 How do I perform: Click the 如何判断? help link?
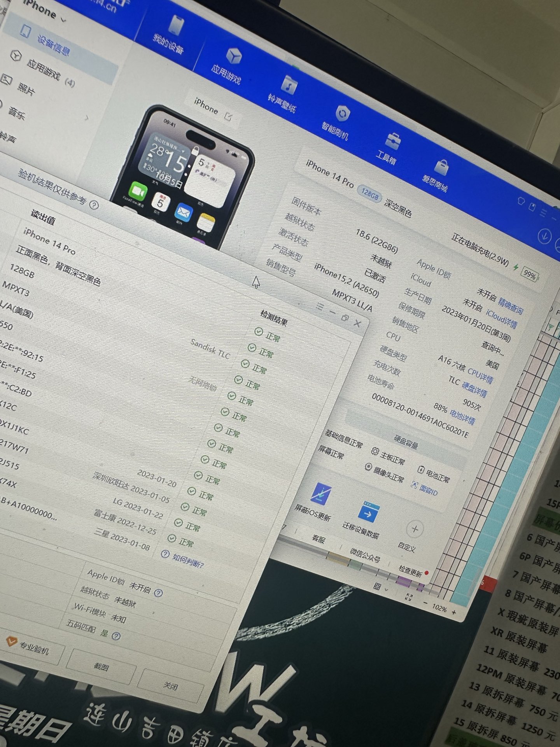188,561
